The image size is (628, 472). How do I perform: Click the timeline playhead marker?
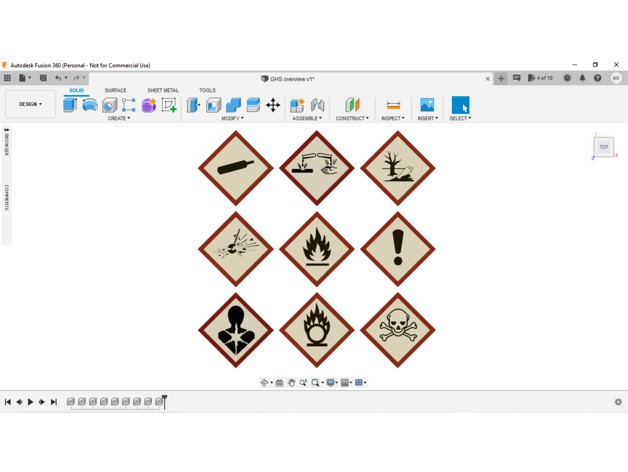coord(164,402)
